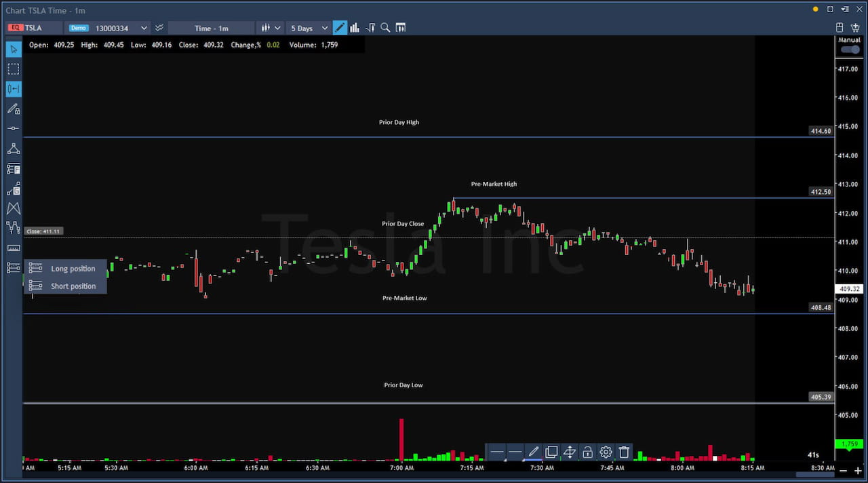This screenshot has width=868, height=483.
Task: Choose the rectangular selection tool
Action: [14, 69]
